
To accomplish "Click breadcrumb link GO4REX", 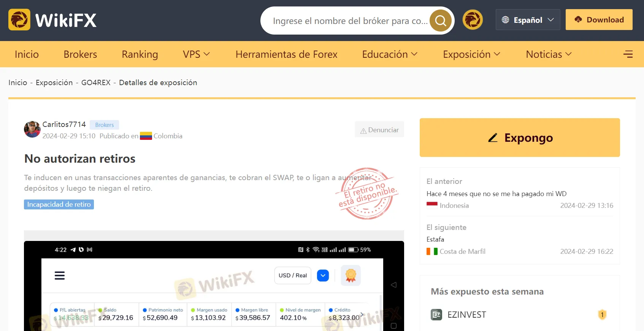I will pos(96,82).
